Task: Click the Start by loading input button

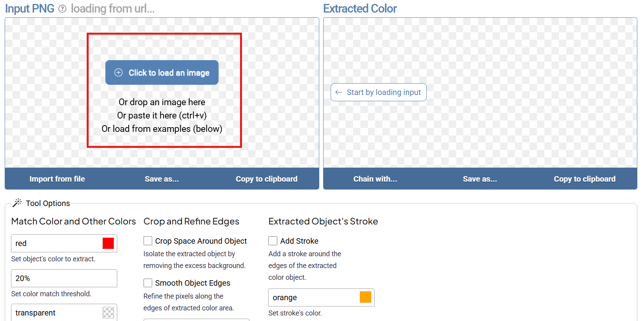Action: pyautogui.click(x=378, y=92)
